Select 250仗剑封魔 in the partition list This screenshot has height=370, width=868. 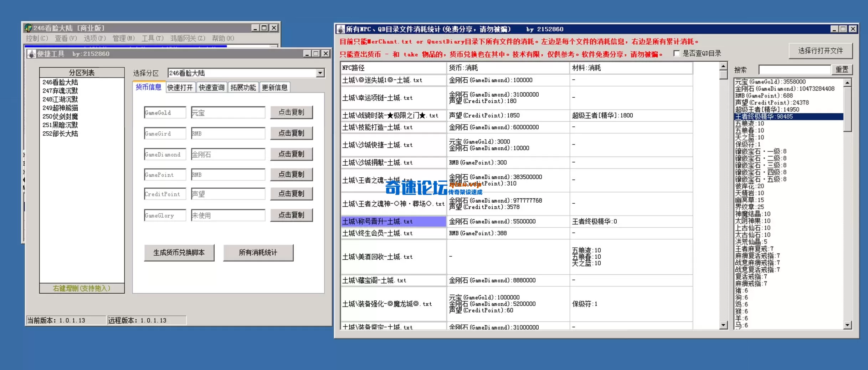pyautogui.click(x=61, y=116)
